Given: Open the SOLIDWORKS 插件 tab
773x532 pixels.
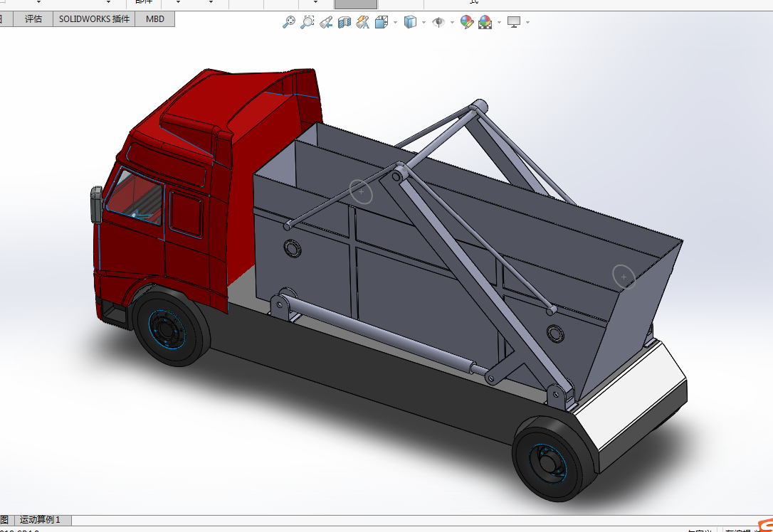Looking at the screenshot, I should click(94, 19).
